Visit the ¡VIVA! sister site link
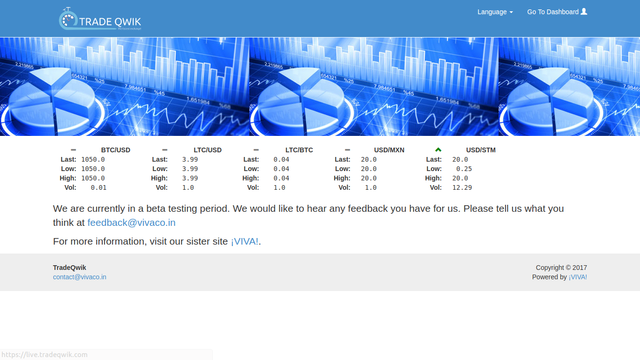The width and height of the screenshot is (640, 360). 244,241
